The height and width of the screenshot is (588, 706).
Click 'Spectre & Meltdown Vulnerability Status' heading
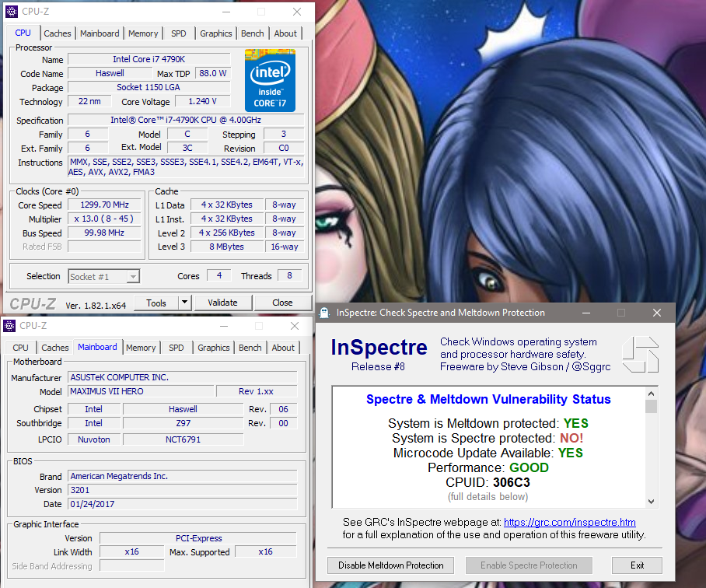488,399
